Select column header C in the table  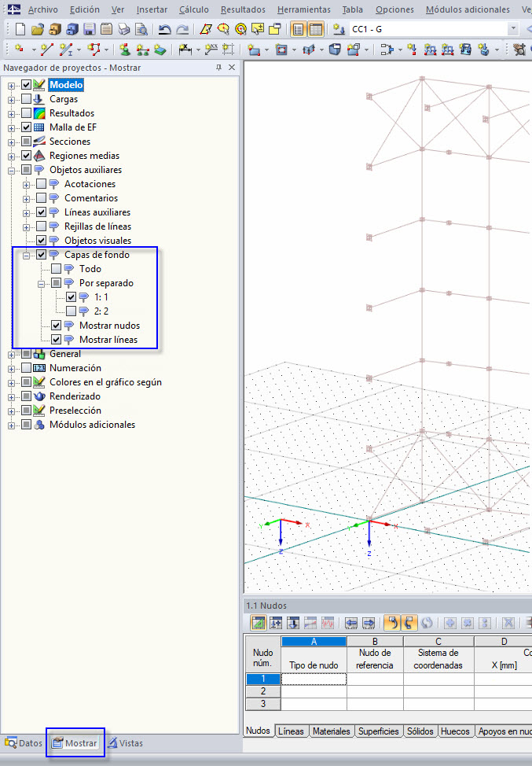tap(438, 642)
